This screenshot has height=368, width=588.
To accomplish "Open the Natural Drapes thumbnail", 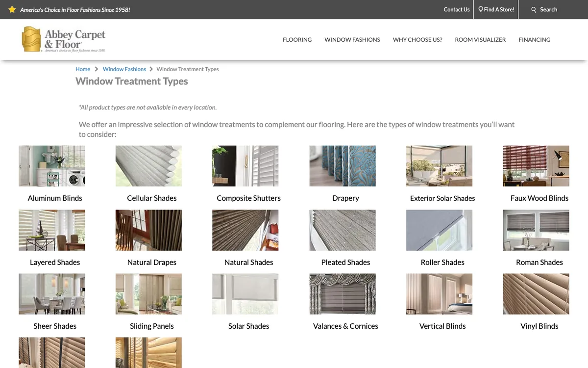I will pos(148,230).
